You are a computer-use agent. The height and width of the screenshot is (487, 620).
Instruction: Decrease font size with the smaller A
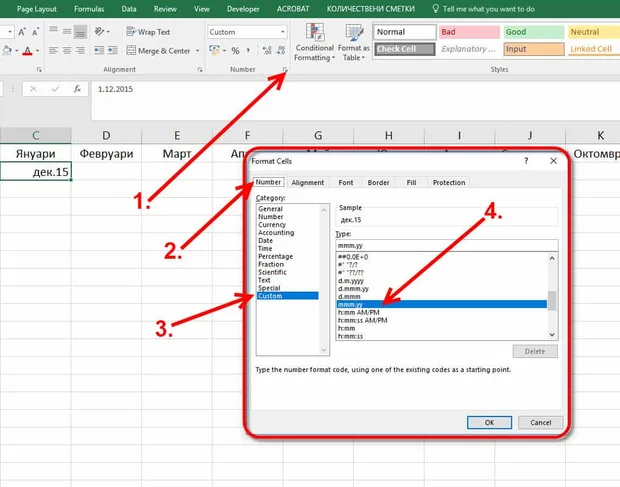click(x=36, y=32)
